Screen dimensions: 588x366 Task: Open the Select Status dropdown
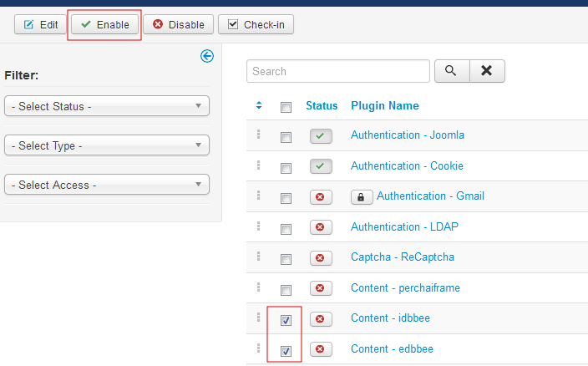coord(107,106)
